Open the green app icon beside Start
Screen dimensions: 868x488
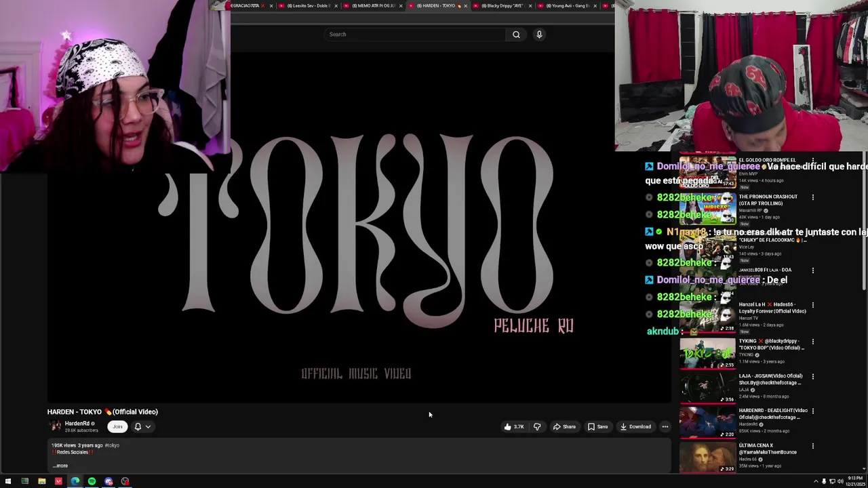(x=25, y=481)
